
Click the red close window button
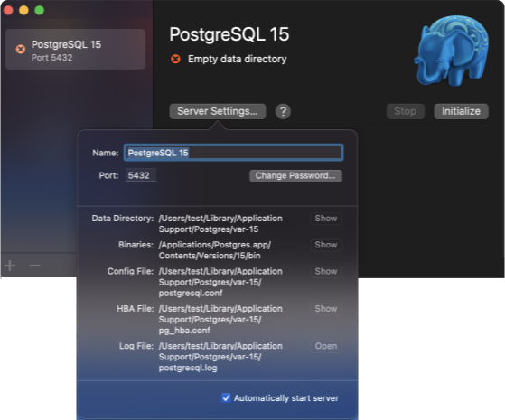8,10
